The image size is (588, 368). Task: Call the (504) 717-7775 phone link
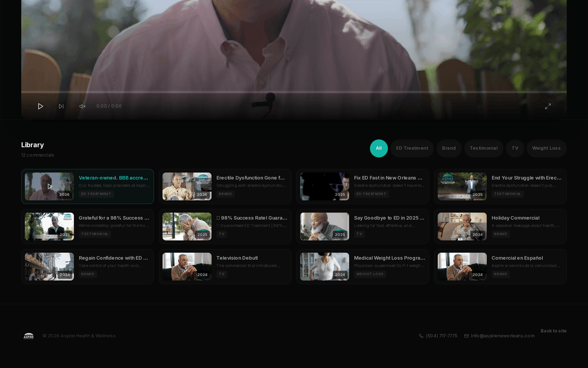[441, 336]
